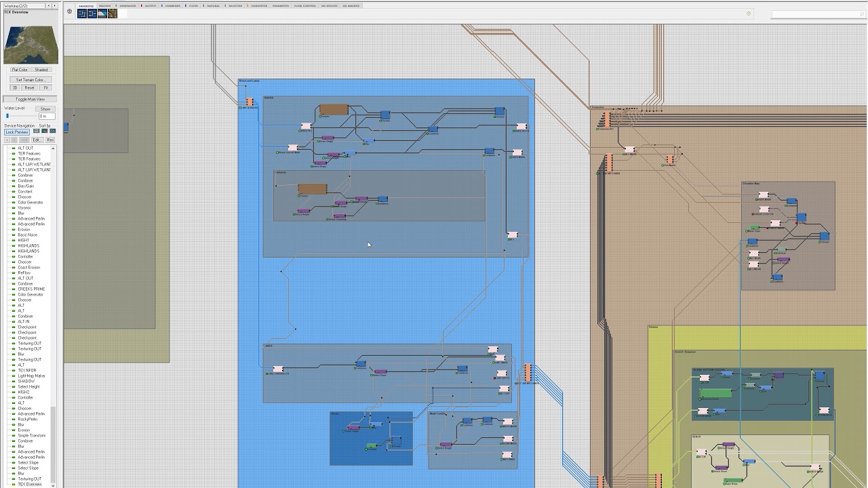Image resolution: width=868 pixels, height=488 pixels.
Task: Switch to the Generator tab
Action: point(127,5)
